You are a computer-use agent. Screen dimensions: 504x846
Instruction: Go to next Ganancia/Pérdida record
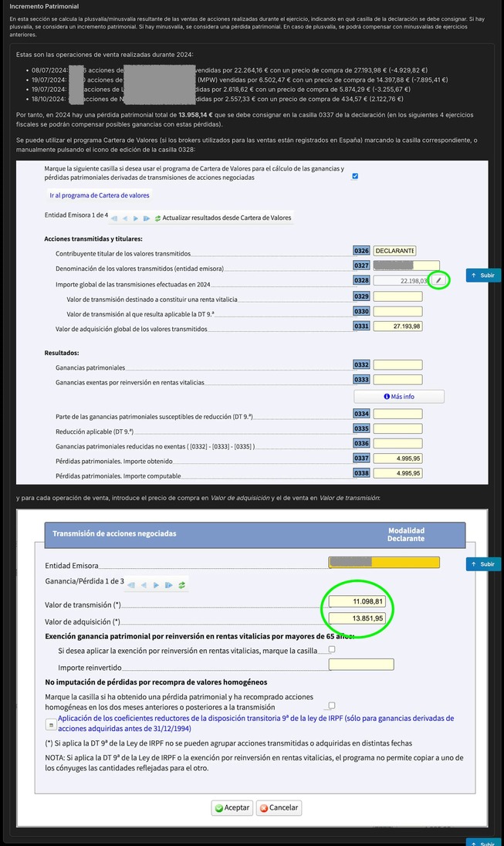tap(156, 585)
